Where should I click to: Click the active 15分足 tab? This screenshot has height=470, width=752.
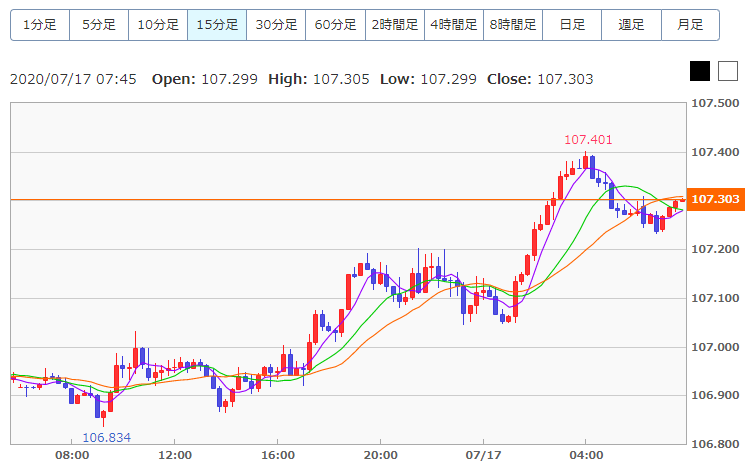pyautogui.click(x=217, y=24)
